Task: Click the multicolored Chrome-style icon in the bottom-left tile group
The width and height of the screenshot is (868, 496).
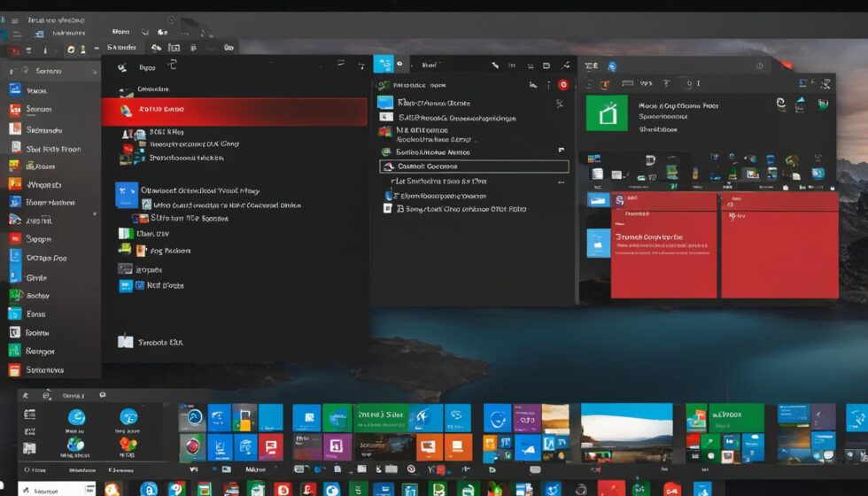Action: pyautogui.click(x=128, y=445)
